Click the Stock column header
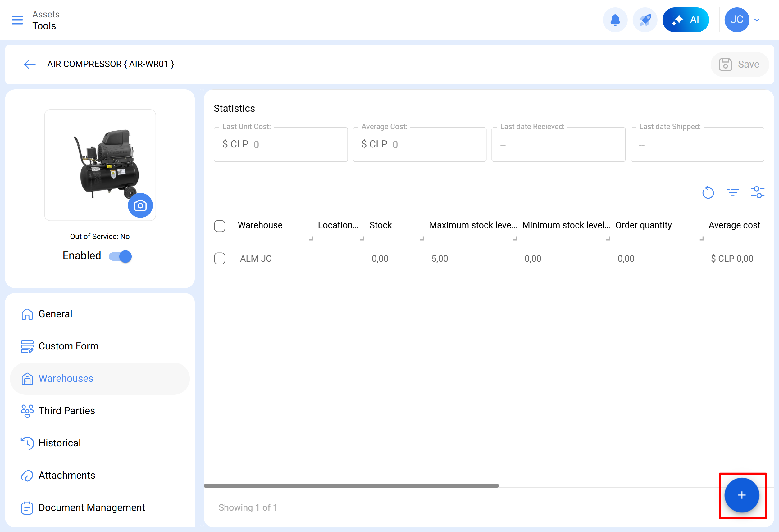Screen dimensions: 779x532 click(380, 225)
